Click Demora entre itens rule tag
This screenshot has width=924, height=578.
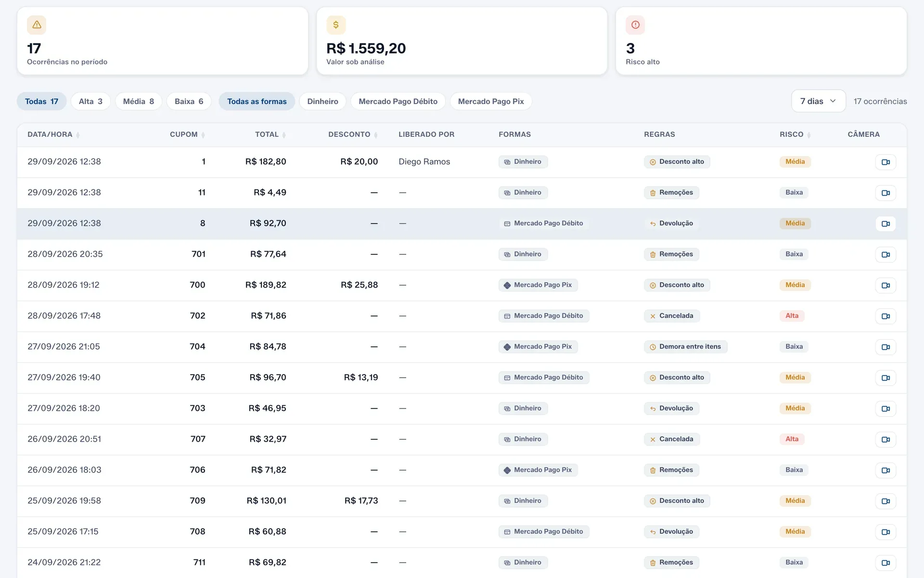(685, 347)
